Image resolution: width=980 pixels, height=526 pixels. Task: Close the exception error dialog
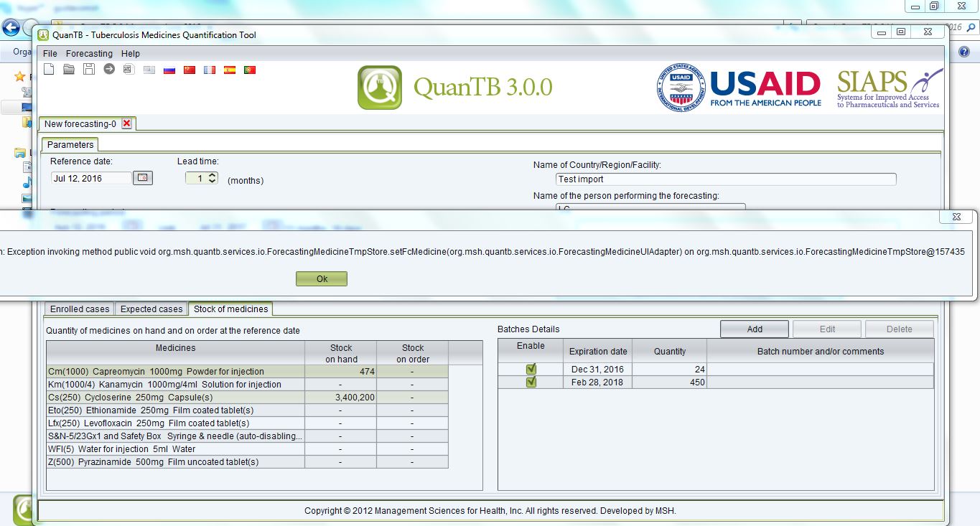956,216
